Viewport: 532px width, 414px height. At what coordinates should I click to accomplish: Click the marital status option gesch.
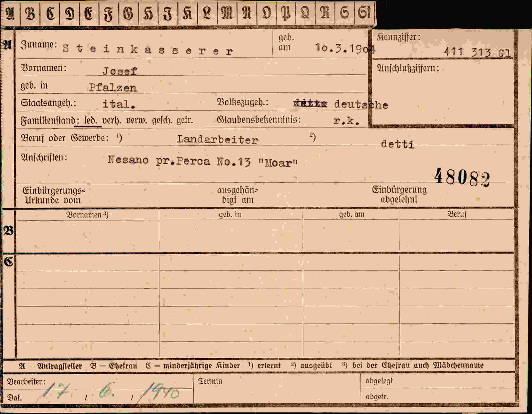(162, 120)
